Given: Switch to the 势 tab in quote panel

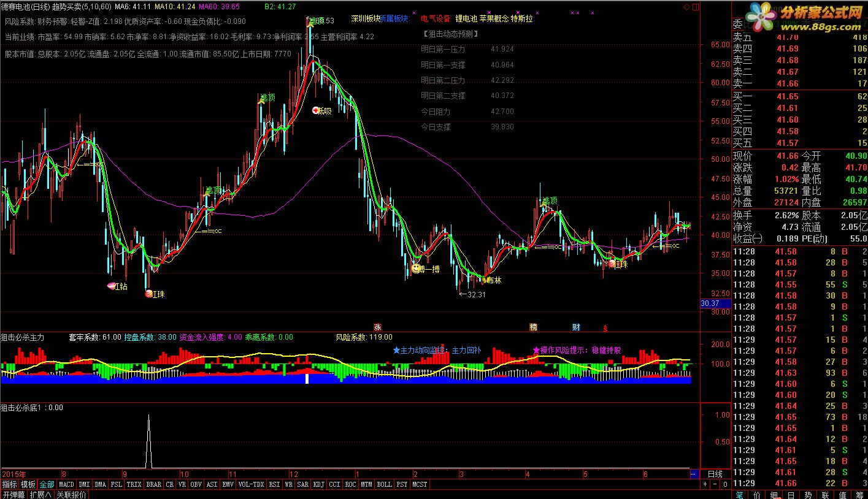Looking at the screenshot, I should 808,494.
